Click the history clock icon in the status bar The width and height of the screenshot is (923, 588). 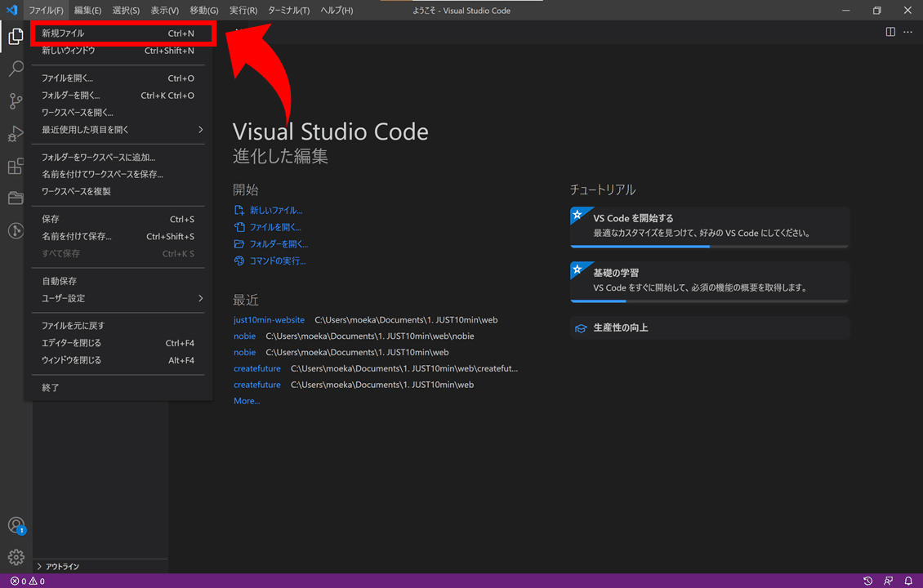[x=867, y=581]
